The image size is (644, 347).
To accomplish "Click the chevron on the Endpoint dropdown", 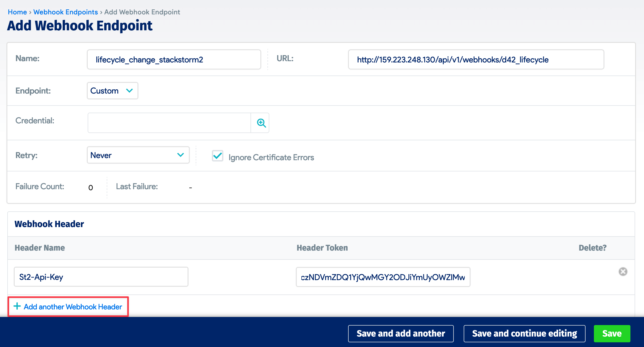I will point(129,91).
